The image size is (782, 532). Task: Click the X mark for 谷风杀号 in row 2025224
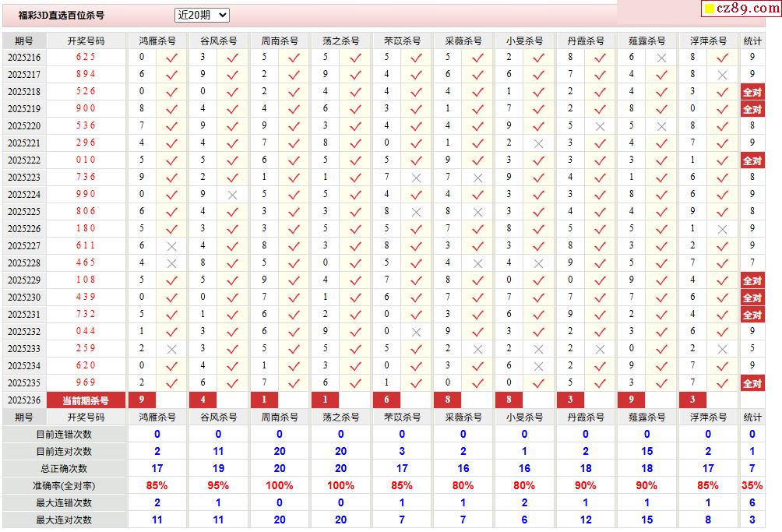point(232,196)
